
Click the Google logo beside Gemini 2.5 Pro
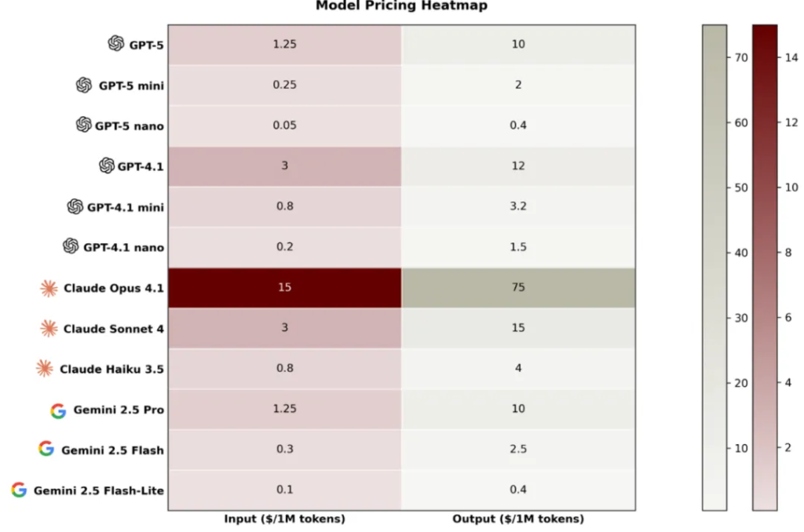point(58,410)
